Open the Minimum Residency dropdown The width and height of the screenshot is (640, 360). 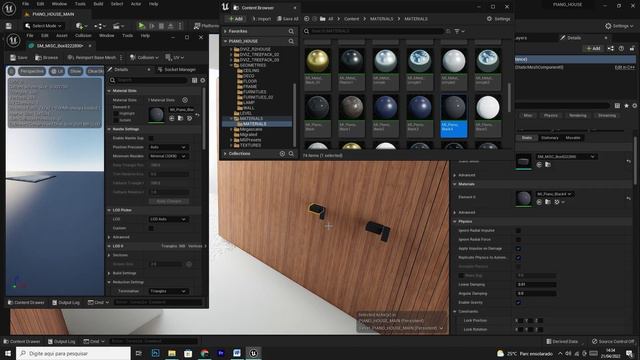point(168,156)
